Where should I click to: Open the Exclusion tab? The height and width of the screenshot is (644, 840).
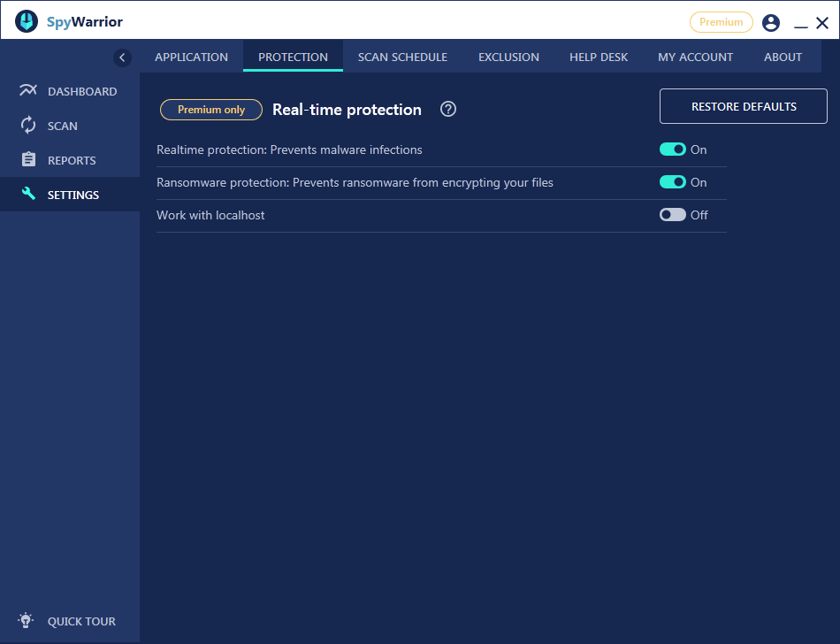508,57
